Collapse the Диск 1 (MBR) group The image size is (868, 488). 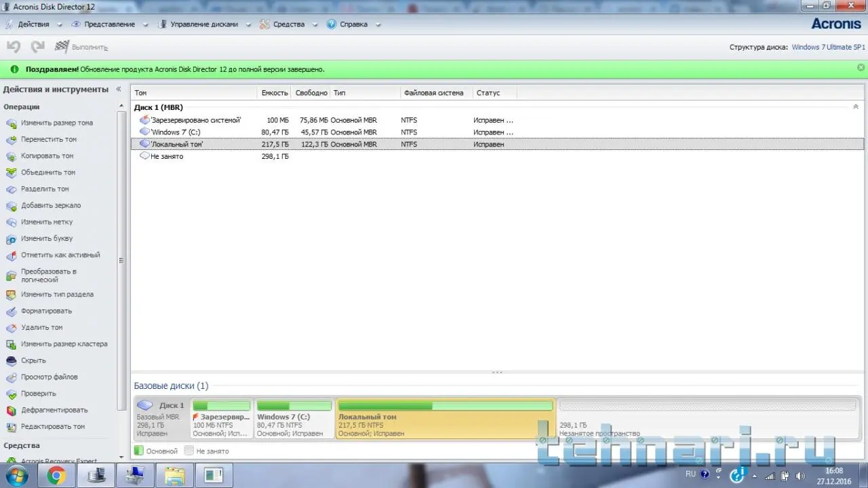click(855, 107)
